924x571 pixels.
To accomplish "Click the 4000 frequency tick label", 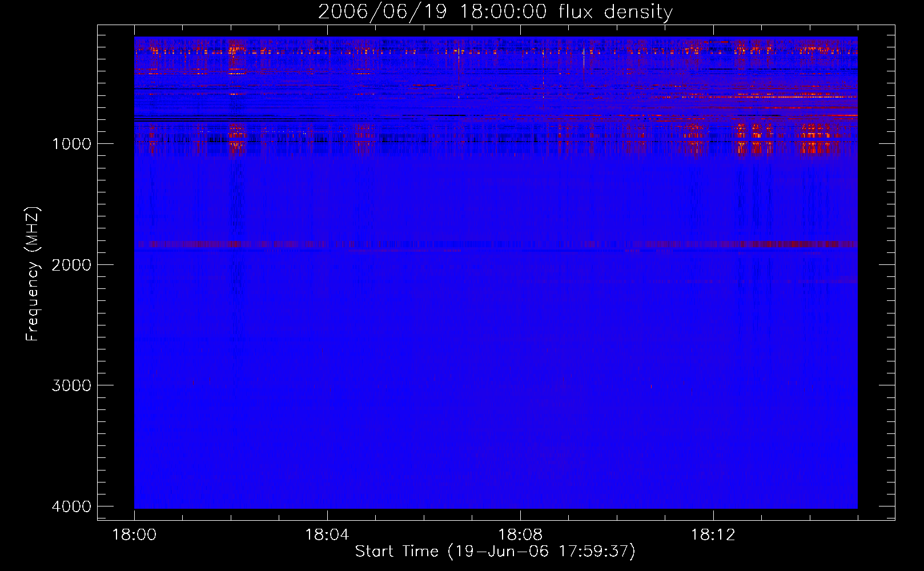I will click(71, 506).
